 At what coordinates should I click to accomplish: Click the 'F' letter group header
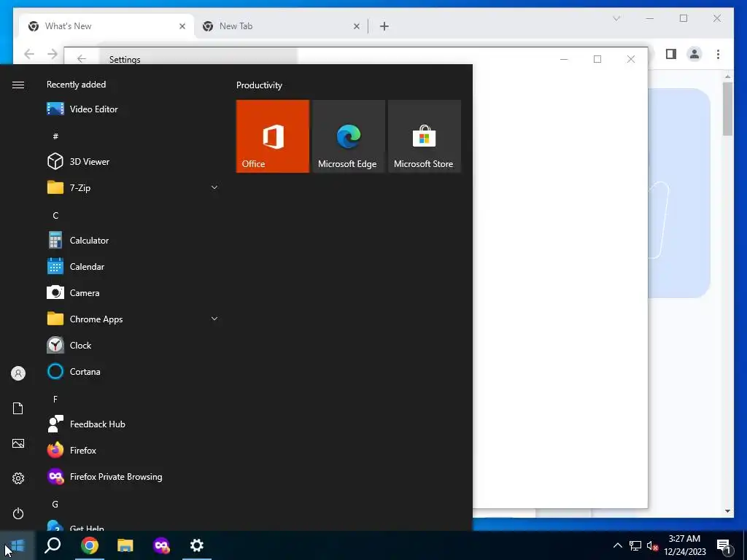coord(55,399)
